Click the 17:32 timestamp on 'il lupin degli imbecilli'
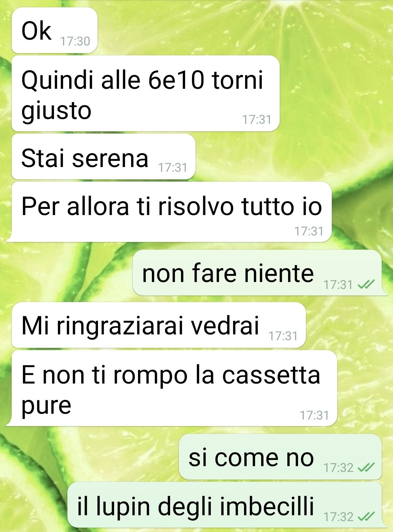The height and width of the screenshot is (532, 393). point(339,516)
